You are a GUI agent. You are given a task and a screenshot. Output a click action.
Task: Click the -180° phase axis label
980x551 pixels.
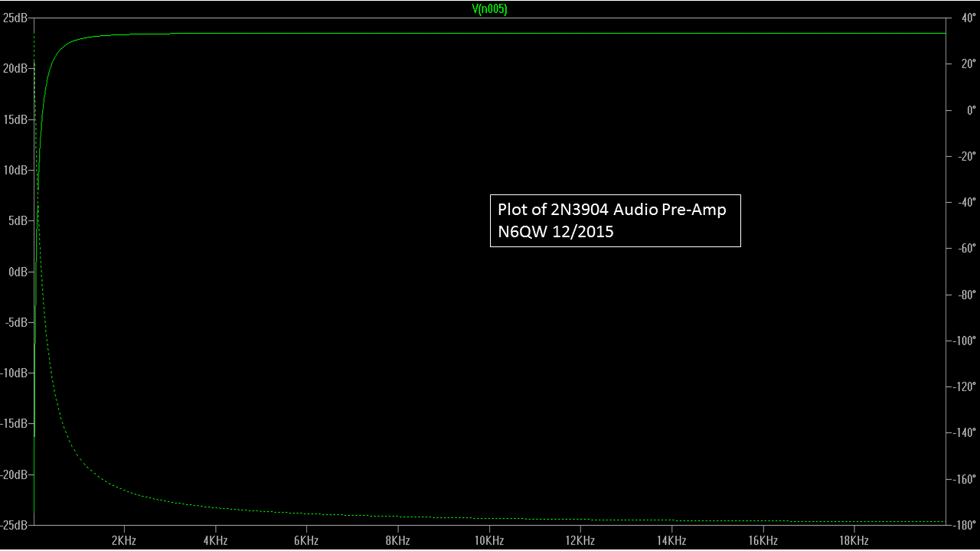pos(965,525)
